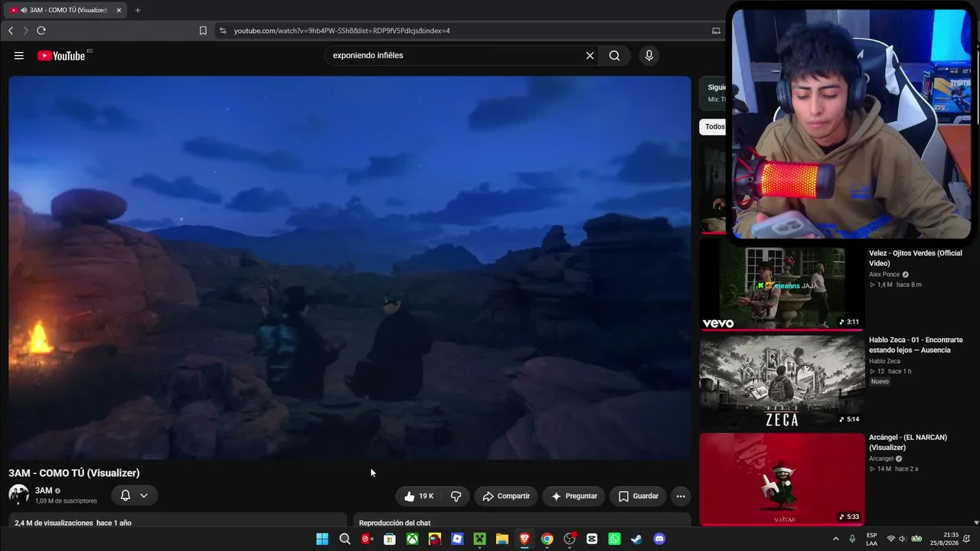
Task: Reload the current YouTube page
Action: (41, 31)
